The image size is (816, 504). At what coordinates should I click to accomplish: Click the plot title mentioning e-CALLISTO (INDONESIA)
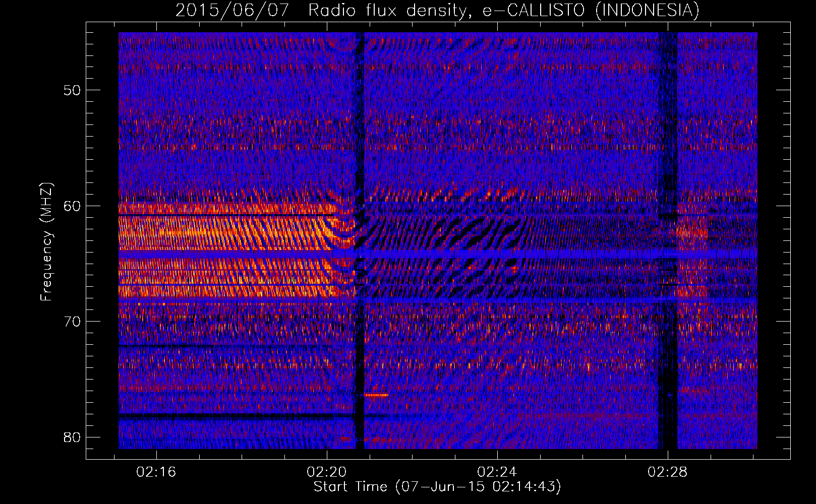point(437,10)
